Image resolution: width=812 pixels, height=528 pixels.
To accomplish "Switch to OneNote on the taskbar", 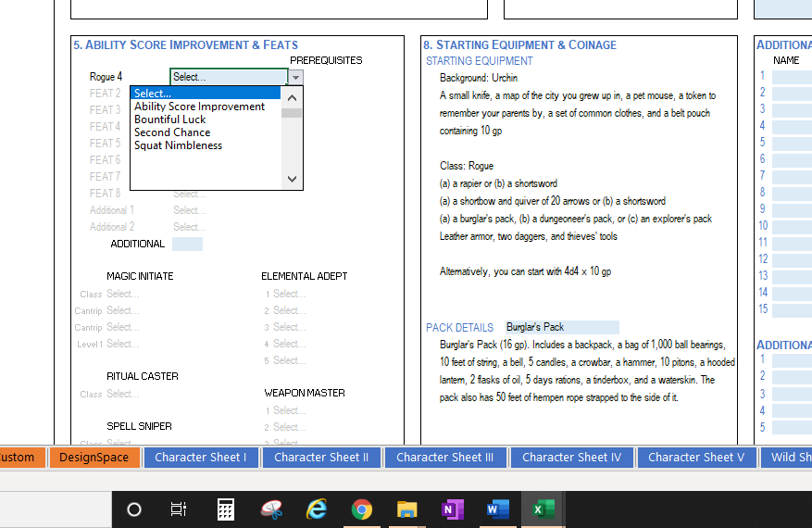I will pos(452,509).
